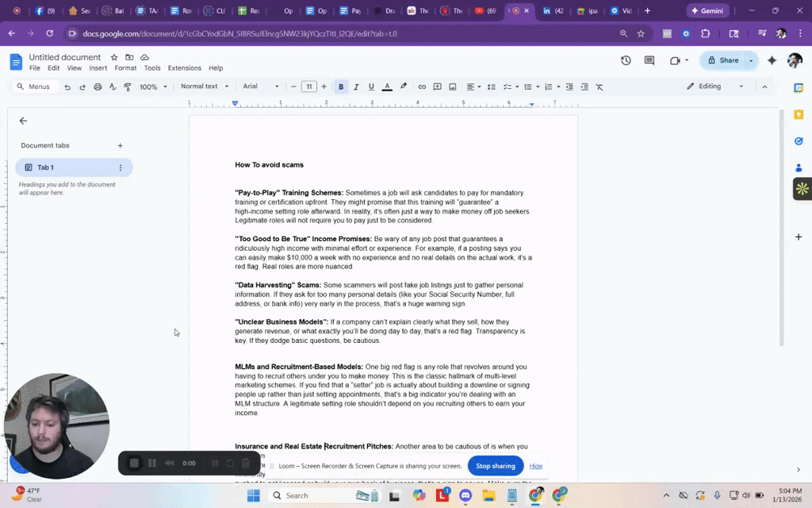
Task: Move document using folder icon
Action: pos(129,57)
